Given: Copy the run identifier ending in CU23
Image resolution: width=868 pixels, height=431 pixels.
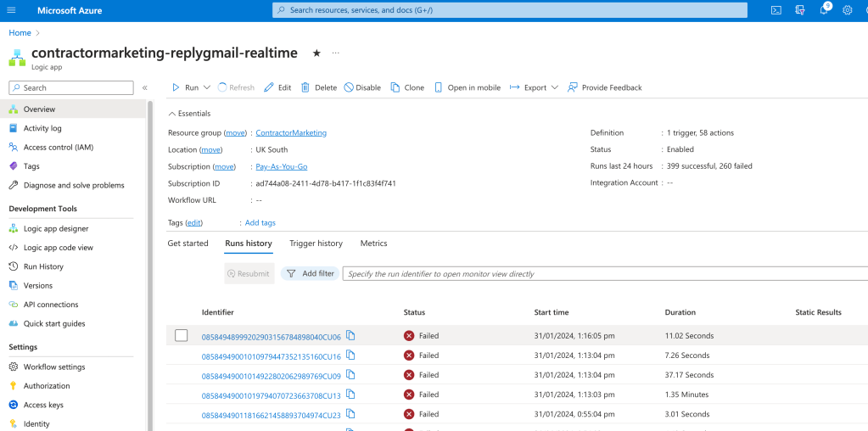Looking at the screenshot, I should tap(350, 414).
